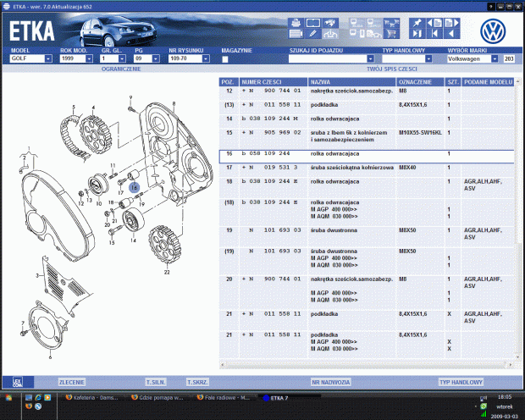
Task: Click the OZNACZENIE column header
Action: click(x=420, y=82)
